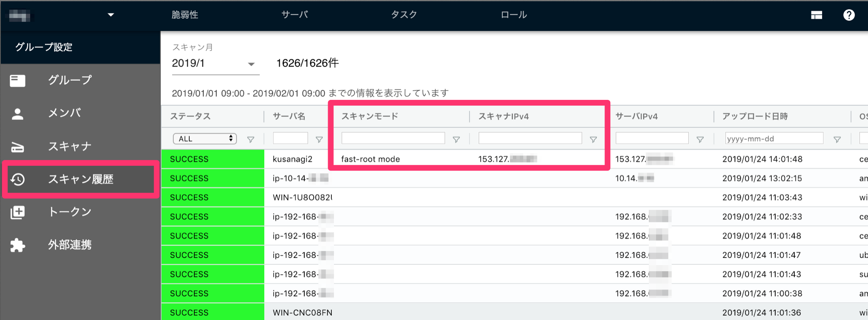The height and width of the screenshot is (320, 868).
Task: Open the group switcher dropdown arrow
Action: (110, 15)
